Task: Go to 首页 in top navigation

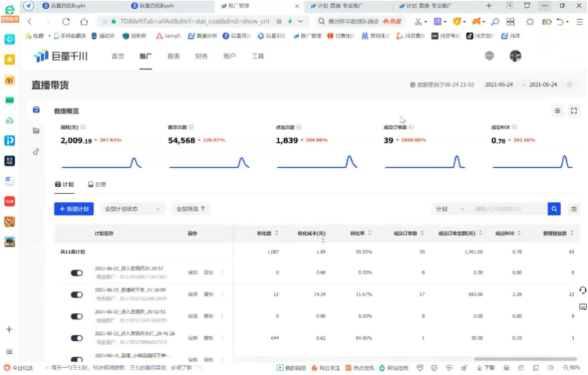Action: (x=118, y=56)
